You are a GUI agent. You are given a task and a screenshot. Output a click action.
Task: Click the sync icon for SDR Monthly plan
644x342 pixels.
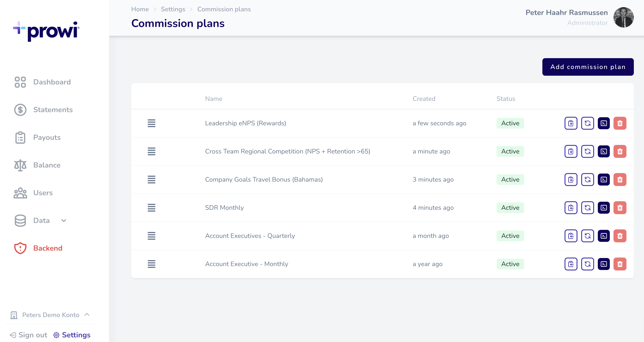pos(588,208)
